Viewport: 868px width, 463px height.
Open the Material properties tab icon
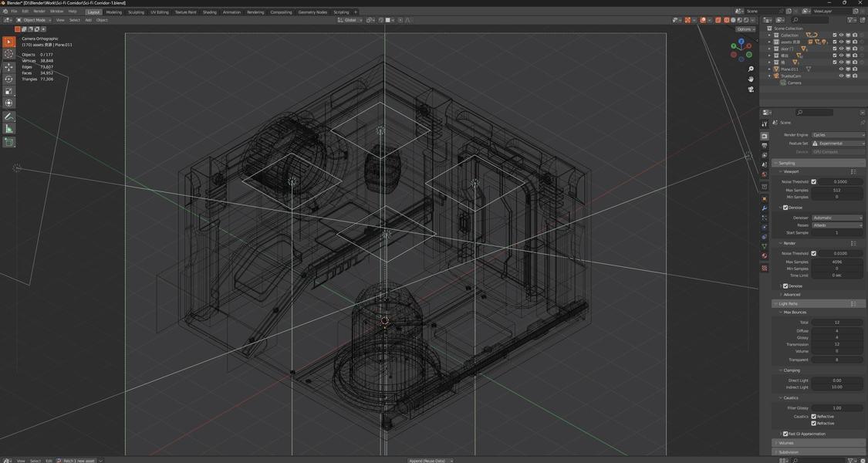[x=765, y=255]
